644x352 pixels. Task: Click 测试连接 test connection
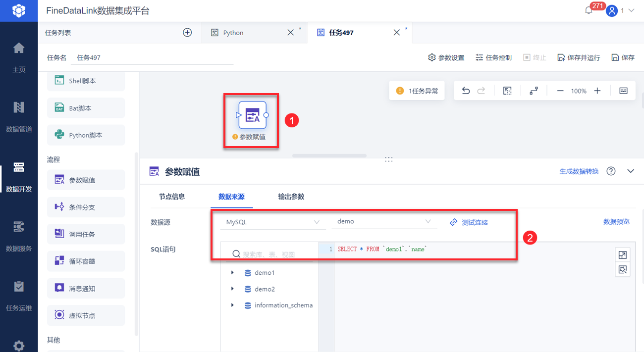469,222
